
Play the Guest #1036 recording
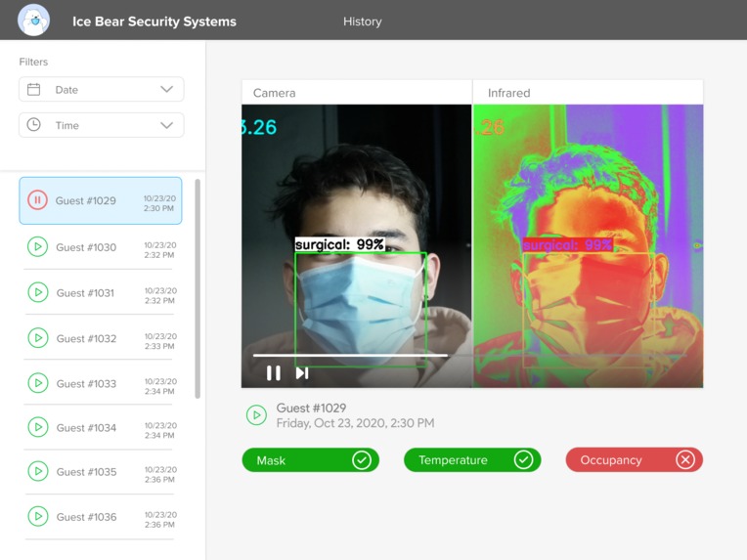click(38, 516)
